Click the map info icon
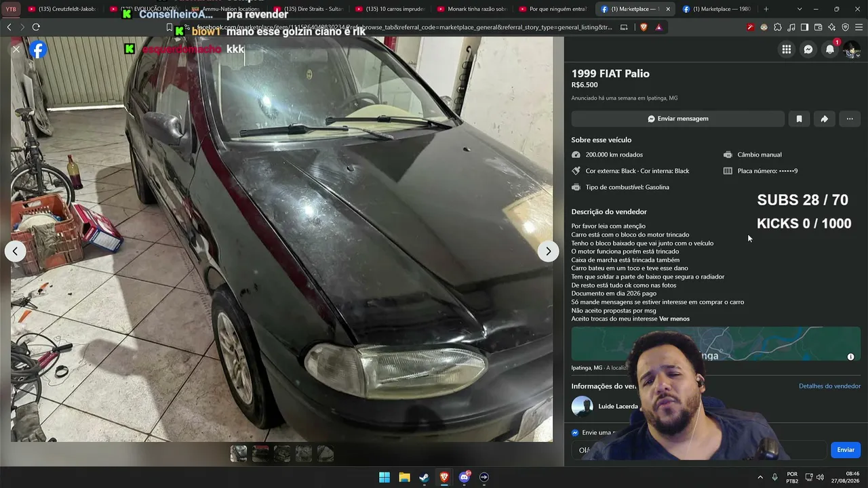The width and height of the screenshot is (868, 488). 850,357
